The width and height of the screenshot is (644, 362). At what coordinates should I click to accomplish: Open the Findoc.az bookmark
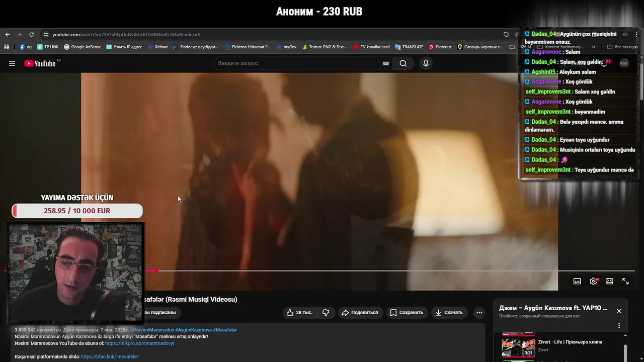[196, 47]
